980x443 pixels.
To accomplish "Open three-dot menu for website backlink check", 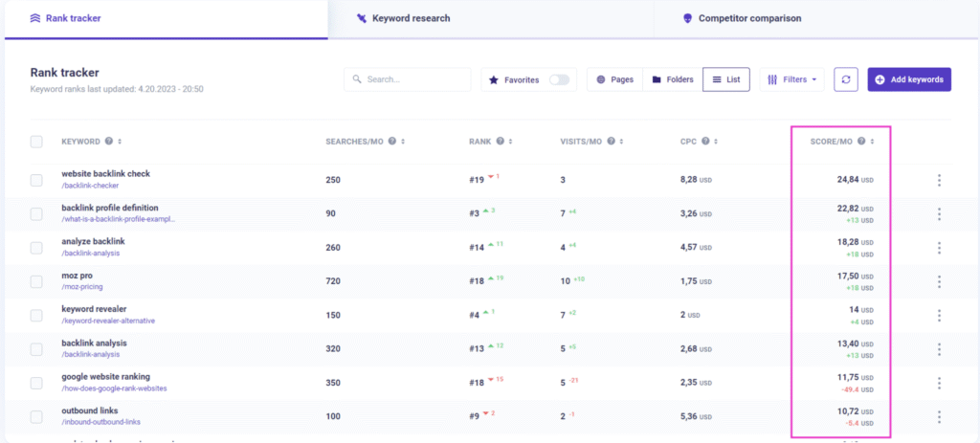I will (x=939, y=180).
